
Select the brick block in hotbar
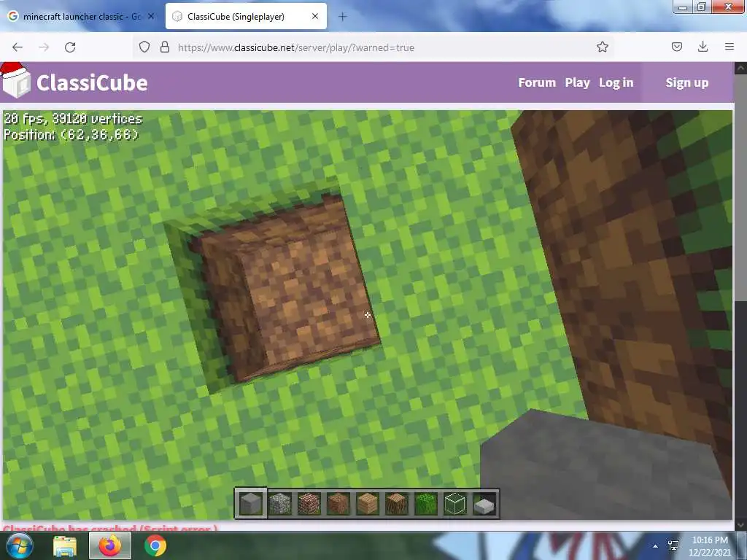[x=309, y=504]
